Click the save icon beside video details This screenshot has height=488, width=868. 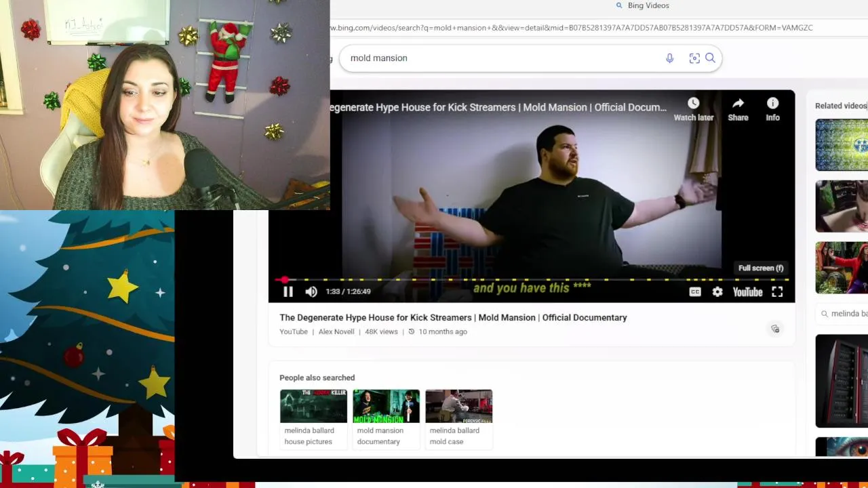pyautogui.click(x=775, y=329)
